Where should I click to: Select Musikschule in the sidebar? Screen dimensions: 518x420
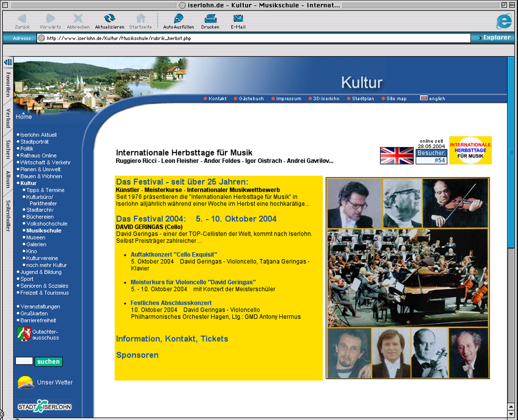(x=43, y=231)
